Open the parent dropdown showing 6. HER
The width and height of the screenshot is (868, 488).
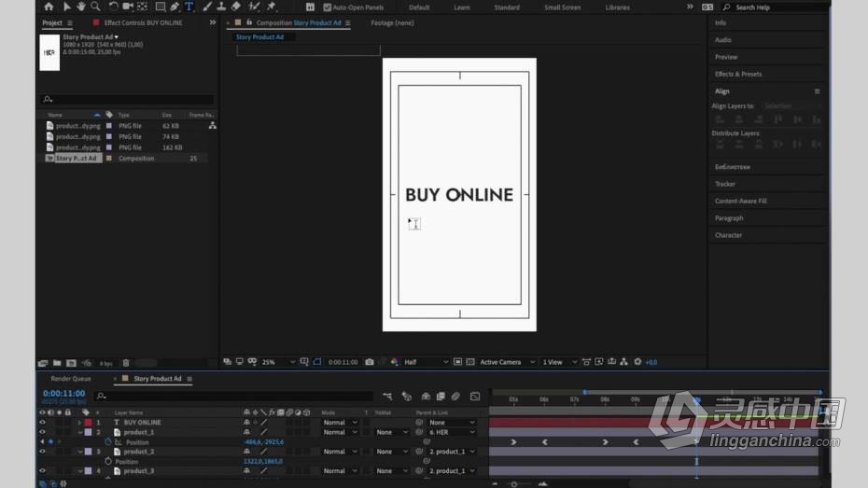(x=451, y=432)
